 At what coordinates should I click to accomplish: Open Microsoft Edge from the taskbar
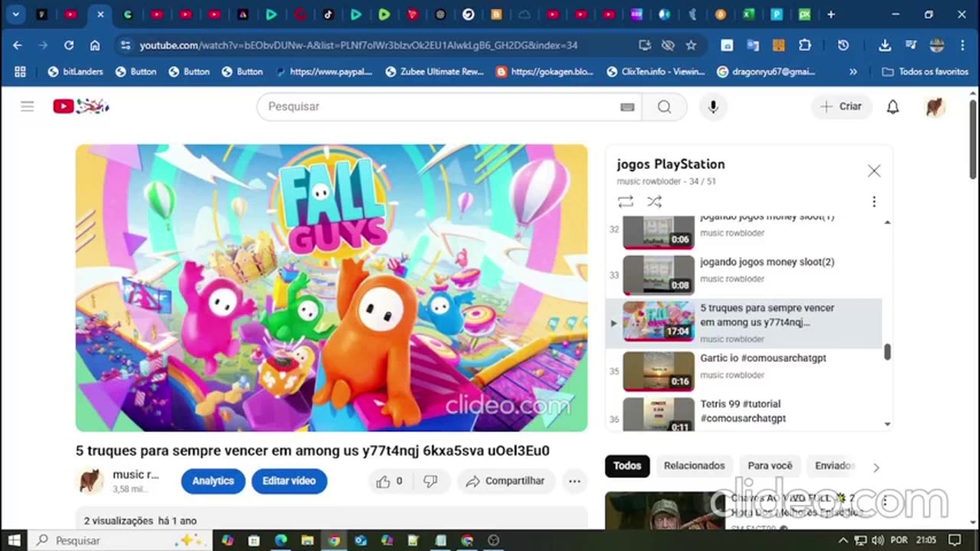[281, 540]
